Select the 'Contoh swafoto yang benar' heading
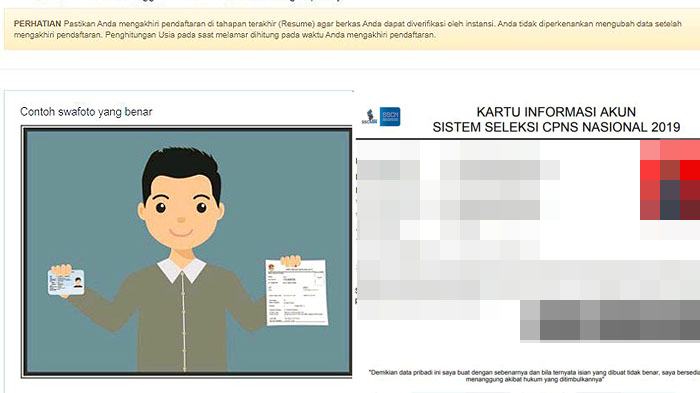700x393 pixels. pos(86,112)
